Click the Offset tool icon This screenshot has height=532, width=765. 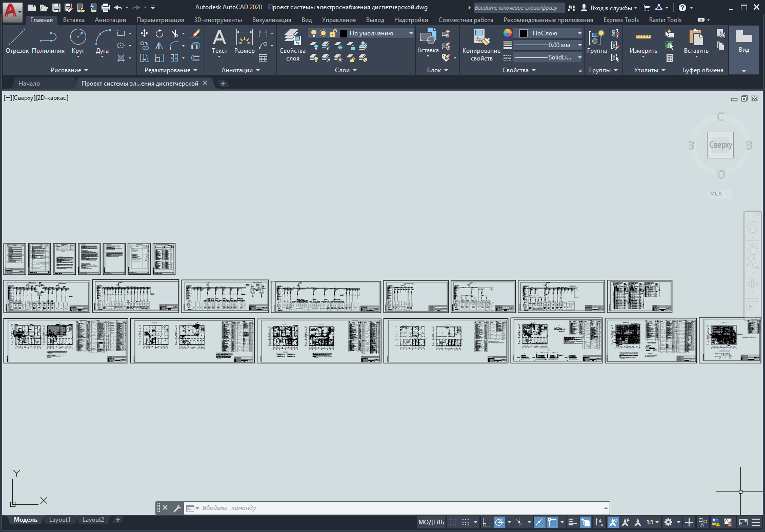[x=195, y=58]
